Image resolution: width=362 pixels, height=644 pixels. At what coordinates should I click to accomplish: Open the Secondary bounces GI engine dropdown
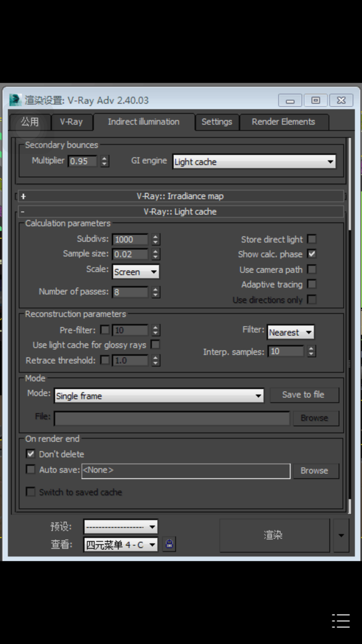[x=254, y=162]
